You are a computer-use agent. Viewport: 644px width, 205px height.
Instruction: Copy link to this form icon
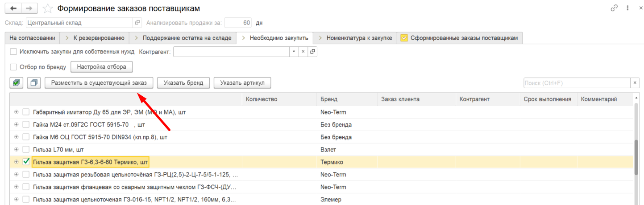coord(614,8)
